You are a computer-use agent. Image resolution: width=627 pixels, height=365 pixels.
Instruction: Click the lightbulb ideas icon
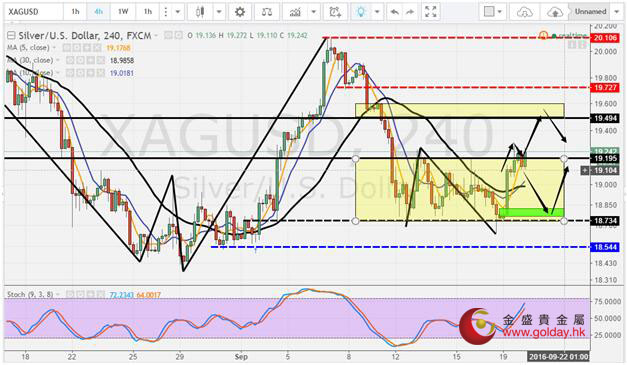click(x=361, y=12)
